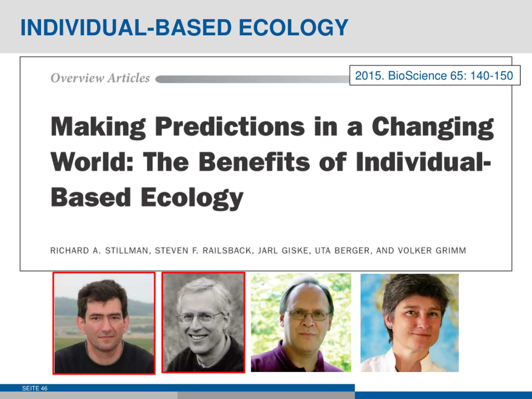
Task: Click author name Volker Grimm
Action: (x=432, y=251)
